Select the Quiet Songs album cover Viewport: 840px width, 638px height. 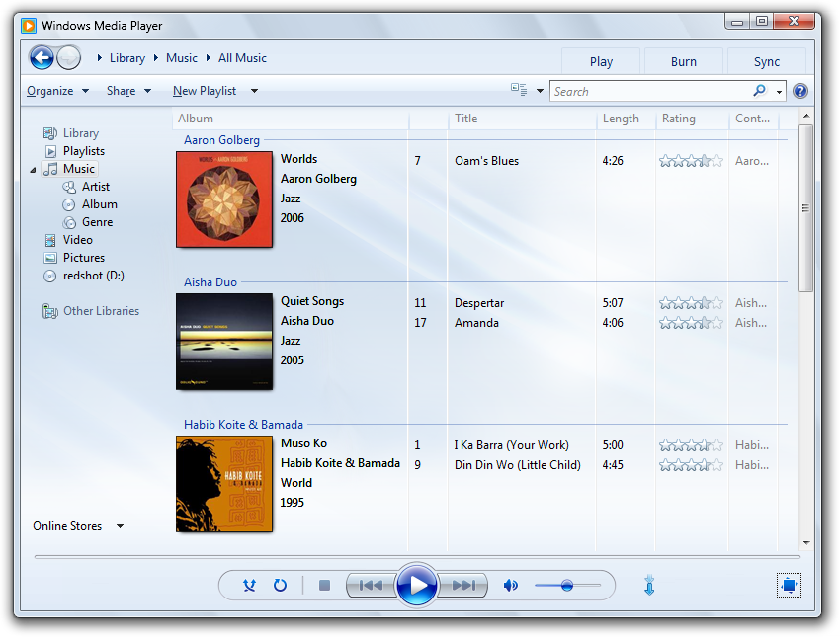click(x=224, y=342)
